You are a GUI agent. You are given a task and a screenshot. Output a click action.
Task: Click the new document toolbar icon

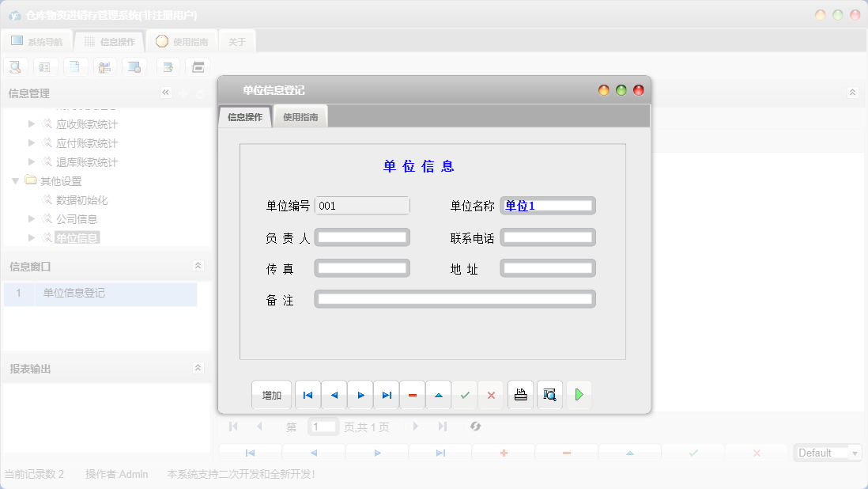click(x=75, y=66)
